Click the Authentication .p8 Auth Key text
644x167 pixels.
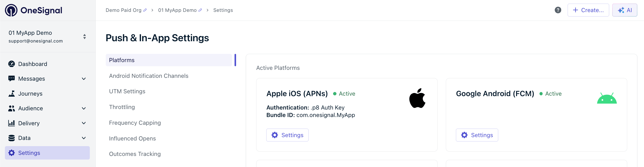point(305,107)
